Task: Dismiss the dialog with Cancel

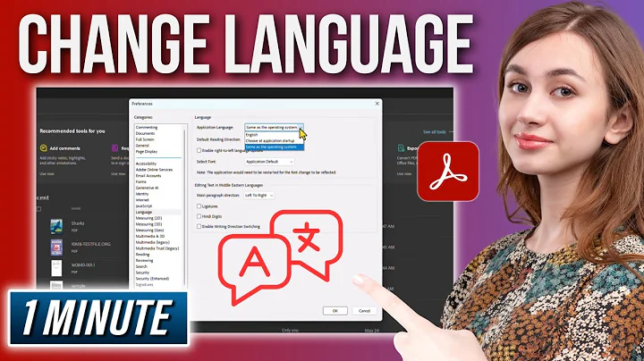Action: click(364, 311)
